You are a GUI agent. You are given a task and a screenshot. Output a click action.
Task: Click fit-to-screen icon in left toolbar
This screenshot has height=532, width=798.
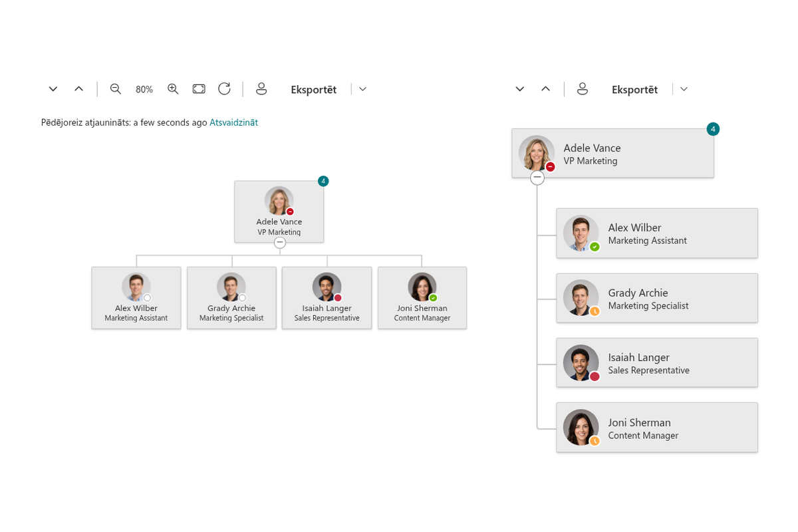[199, 89]
